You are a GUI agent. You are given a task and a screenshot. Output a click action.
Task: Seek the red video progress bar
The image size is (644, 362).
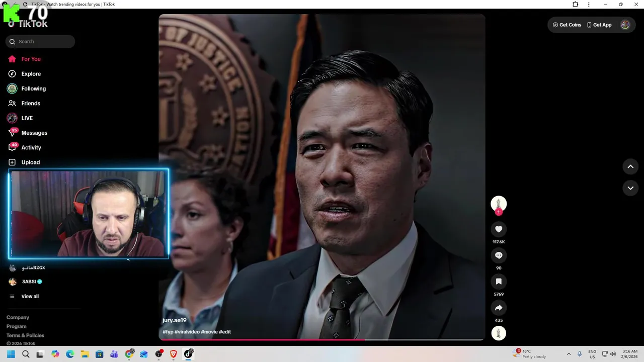pos(322,340)
